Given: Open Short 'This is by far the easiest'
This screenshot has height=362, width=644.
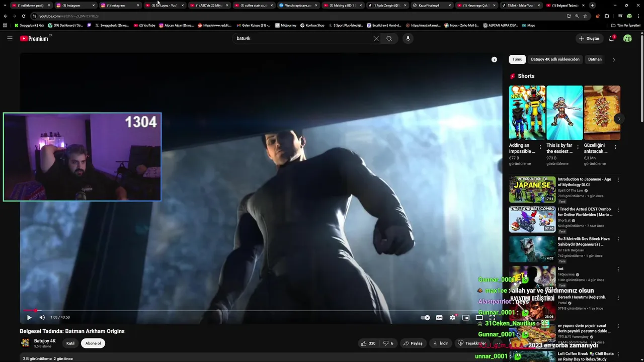Looking at the screenshot, I should (x=565, y=113).
